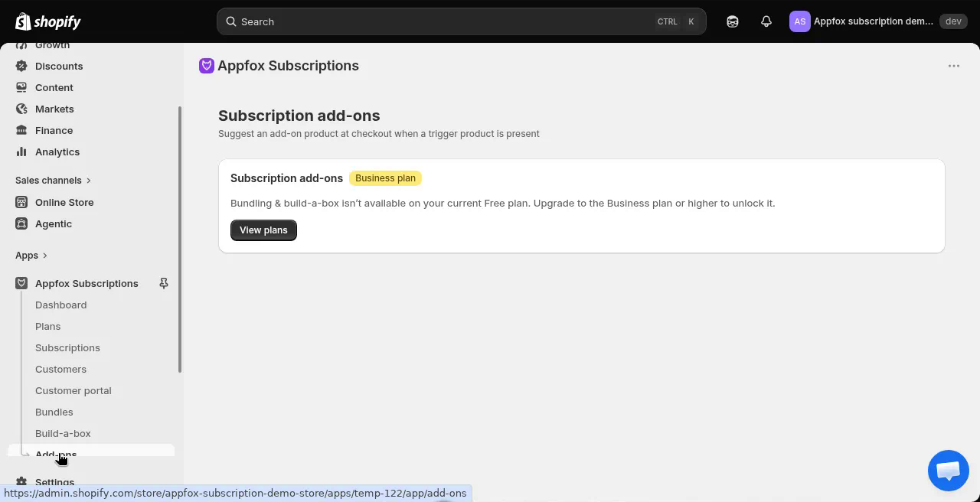This screenshot has height=502, width=980.
Task: Expand the Sales channels section
Action: pos(53,181)
